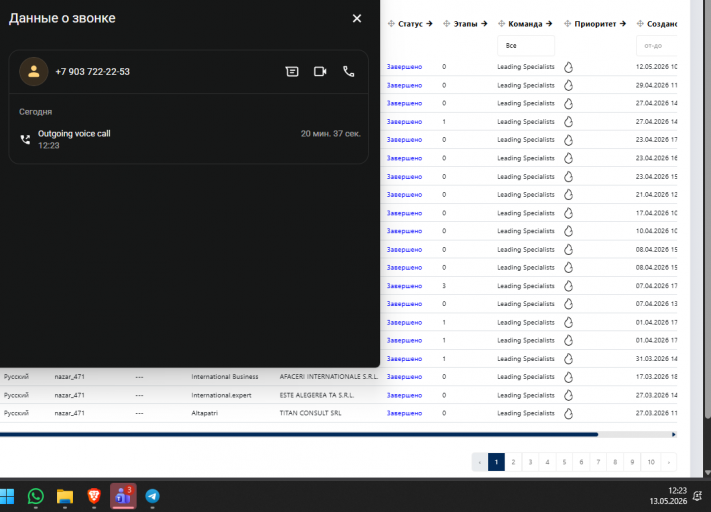Screen dimensions: 711x512
Task: Click the priority drop icon in ESTE ALEGEREA row
Action: [569, 395]
